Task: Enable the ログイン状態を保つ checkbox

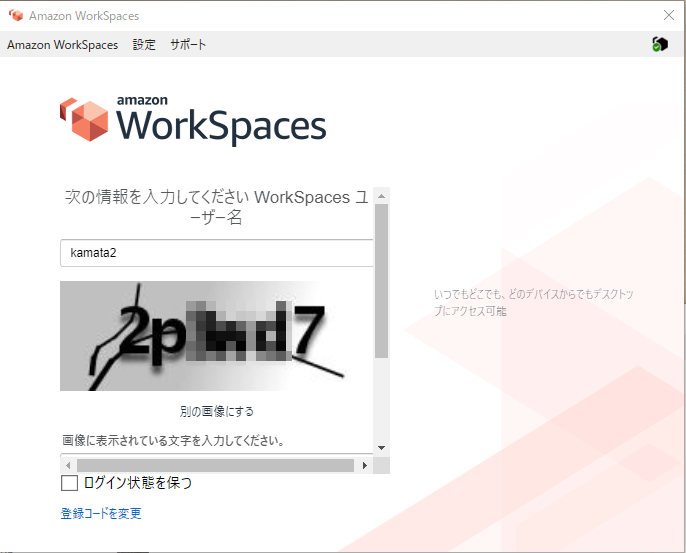Action: click(69, 483)
